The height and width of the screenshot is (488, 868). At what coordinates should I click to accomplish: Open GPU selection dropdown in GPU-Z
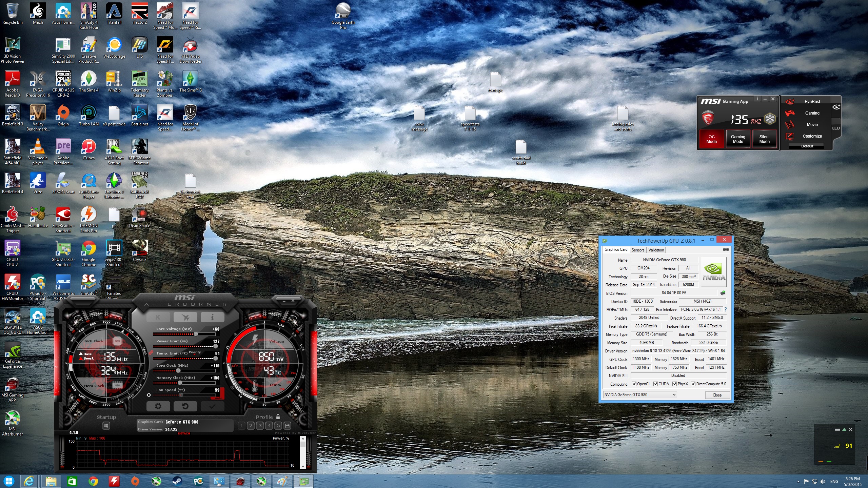(x=640, y=395)
